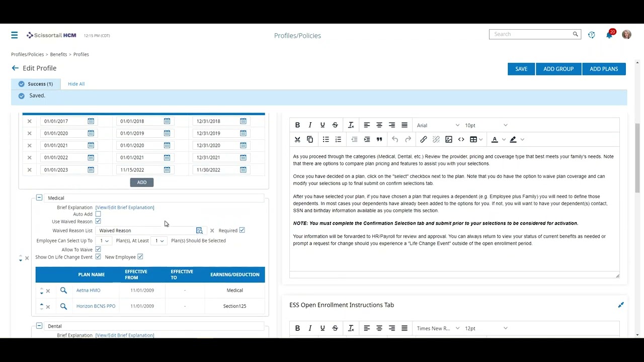Open the hamburger main menu
Viewport: 644px width, 362px height.
[x=15, y=35]
